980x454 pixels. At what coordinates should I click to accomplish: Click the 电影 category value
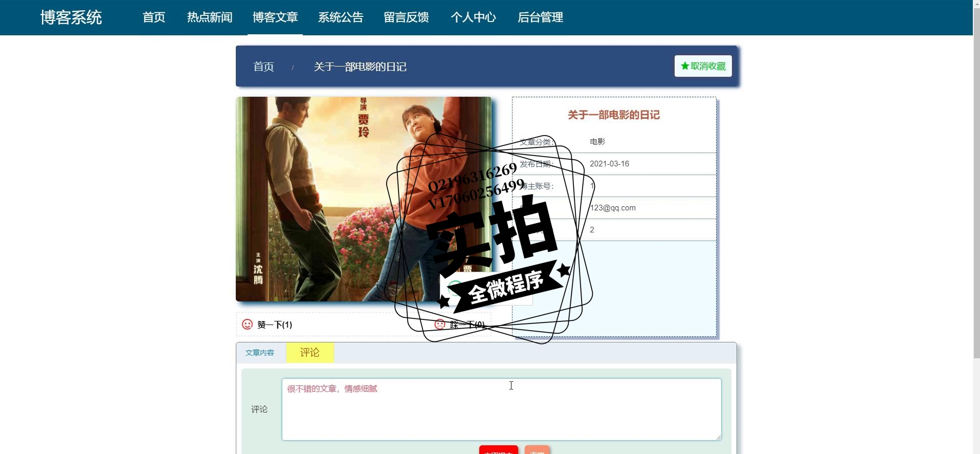pyautogui.click(x=597, y=142)
